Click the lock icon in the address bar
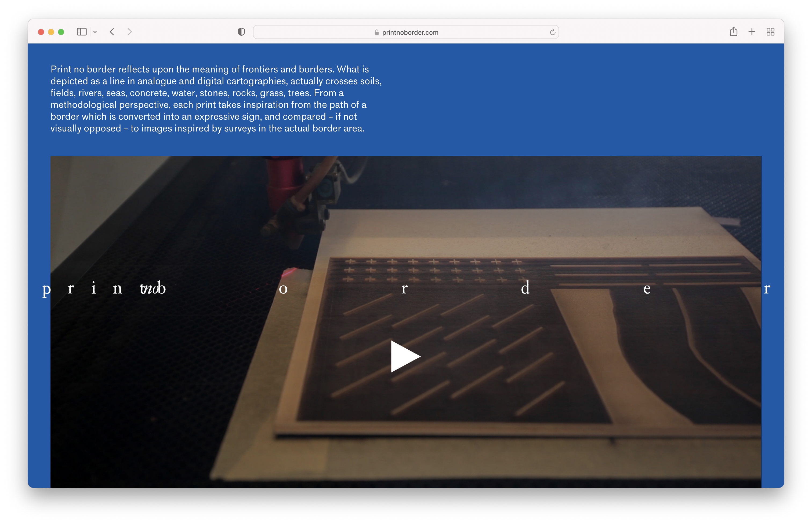Image resolution: width=812 pixels, height=527 pixels. [377, 33]
